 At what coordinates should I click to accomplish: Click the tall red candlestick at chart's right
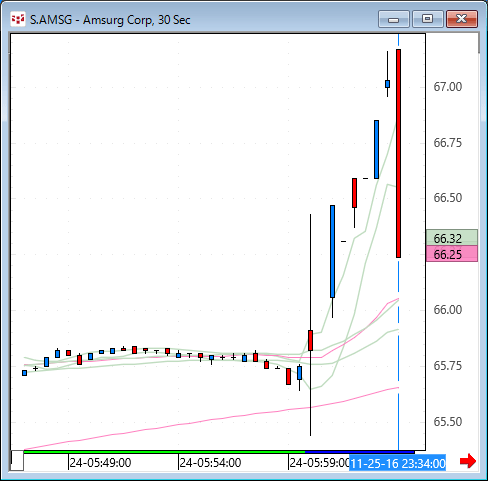[x=398, y=153]
